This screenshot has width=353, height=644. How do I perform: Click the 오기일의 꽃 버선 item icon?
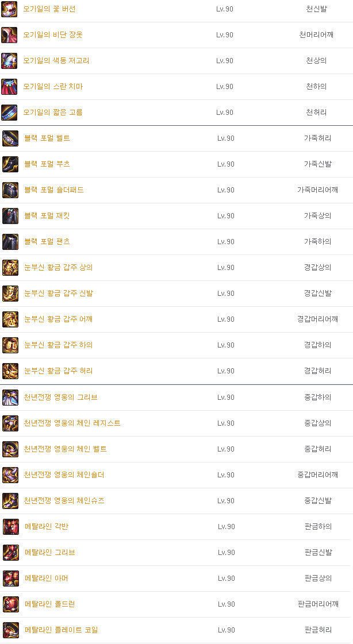(x=9, y=9)
